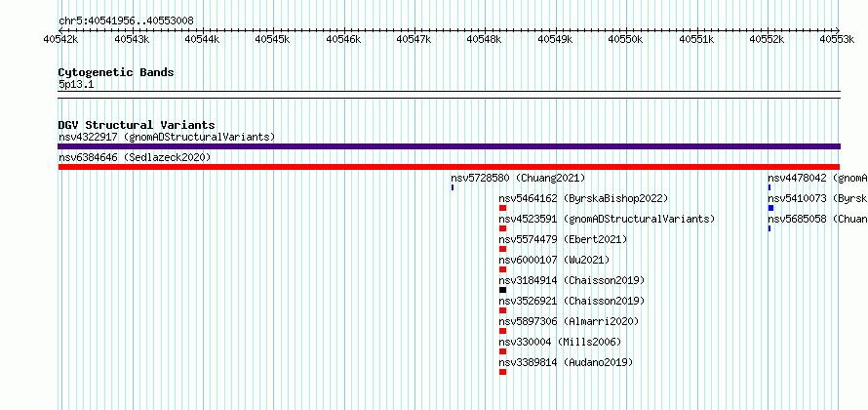
Task: Open nsv6384646 (Sedlazeck2020) label
Action: (x=135, y=157)
